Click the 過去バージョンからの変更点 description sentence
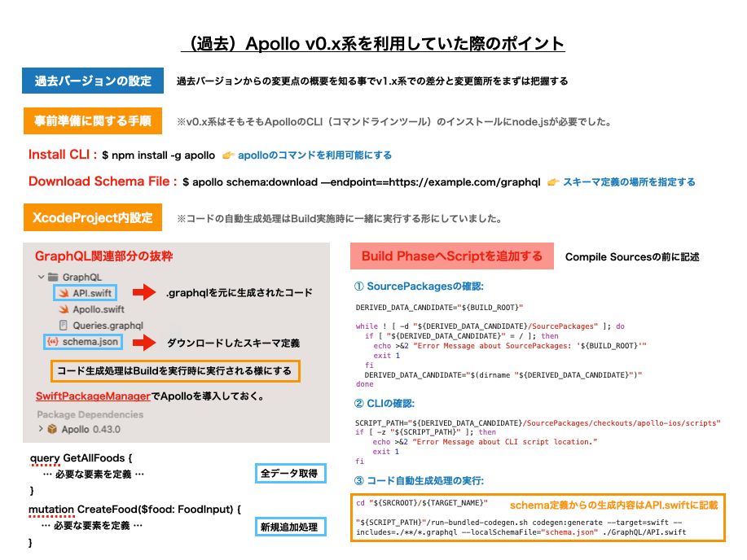Screen dimensions: 747x560 [372, 81]
